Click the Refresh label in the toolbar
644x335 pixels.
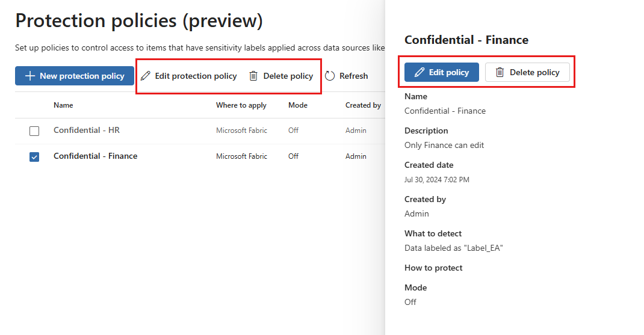click(353, 76)
